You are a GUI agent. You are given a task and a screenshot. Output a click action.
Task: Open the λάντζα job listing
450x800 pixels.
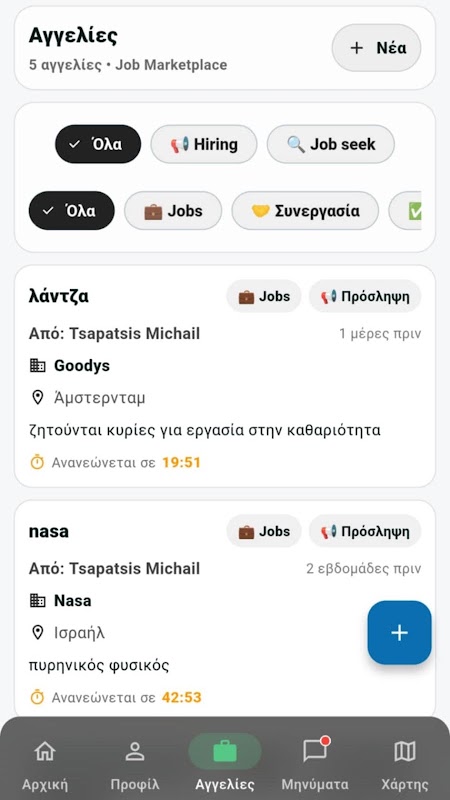click(225, 376)
